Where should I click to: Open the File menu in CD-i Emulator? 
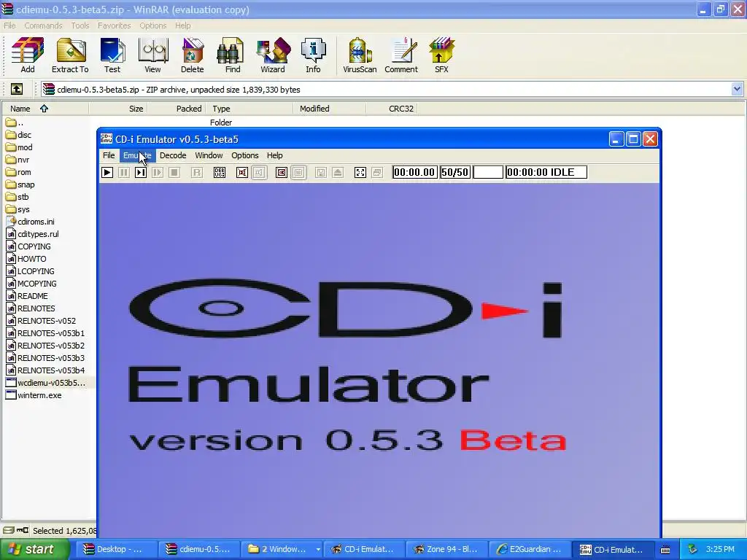point(109,155)
